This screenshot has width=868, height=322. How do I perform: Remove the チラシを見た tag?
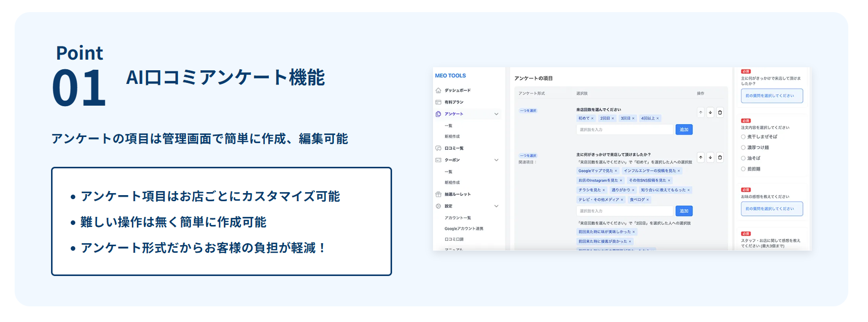(x=603, y=190)
